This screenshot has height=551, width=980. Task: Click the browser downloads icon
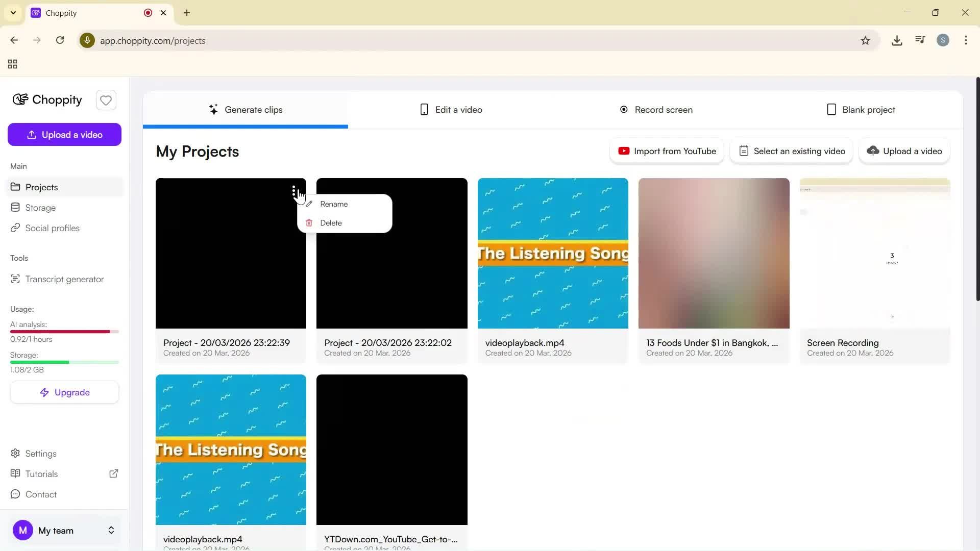click(897, 40)
